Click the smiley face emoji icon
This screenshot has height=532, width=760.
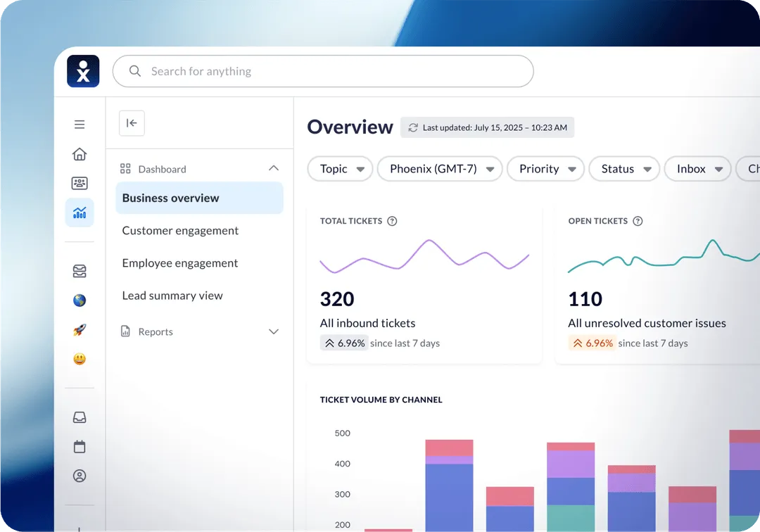pos(80,359)
